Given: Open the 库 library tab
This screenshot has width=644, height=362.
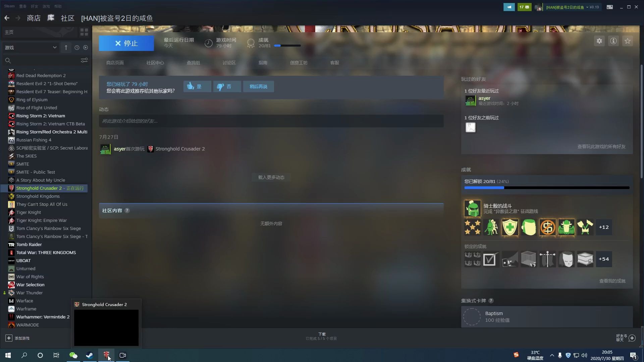Looking at the screenshot, I should coord(51,18).
